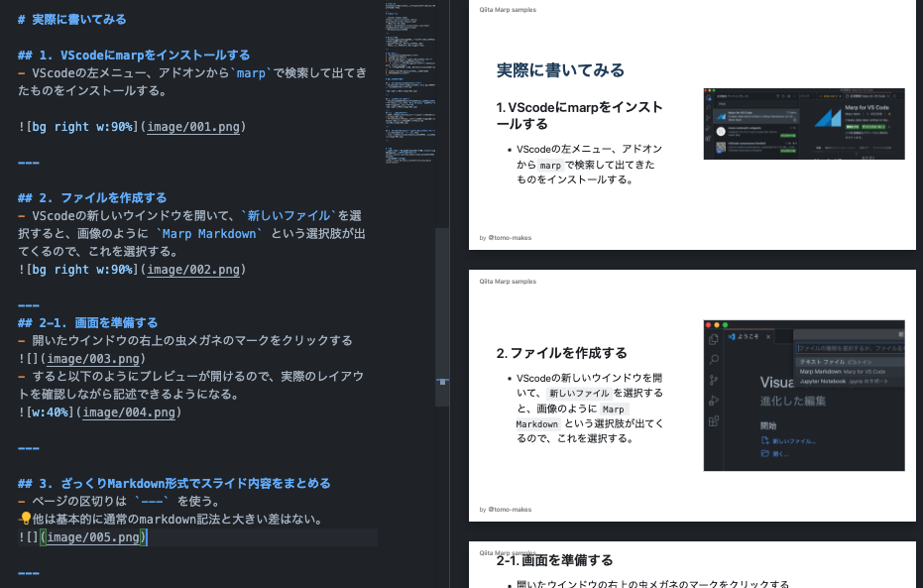The height and width of the screenshot is (588, 923).
Task: Click '![bg right w:90%]' before image/002.png
Action: click(79, 270)
